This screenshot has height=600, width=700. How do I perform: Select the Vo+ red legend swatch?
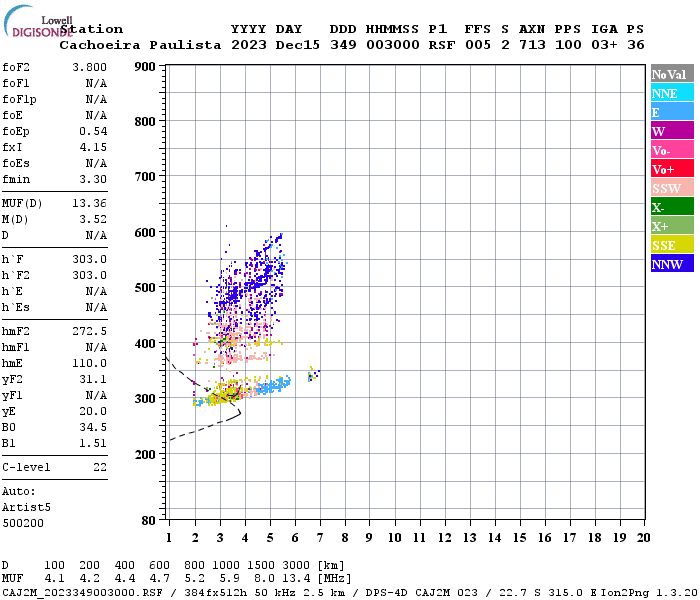[672, 168]
